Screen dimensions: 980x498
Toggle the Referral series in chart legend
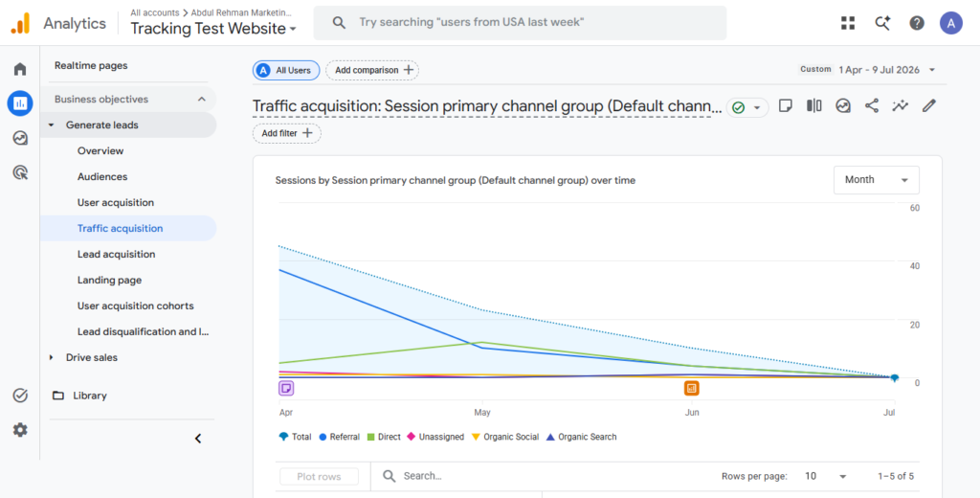pyautogui.click(x=340, y=437)
